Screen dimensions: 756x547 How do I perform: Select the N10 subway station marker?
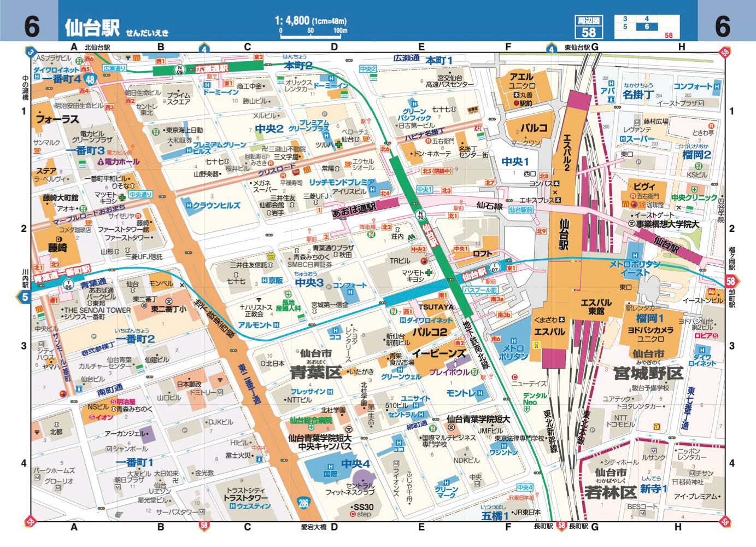421,215
